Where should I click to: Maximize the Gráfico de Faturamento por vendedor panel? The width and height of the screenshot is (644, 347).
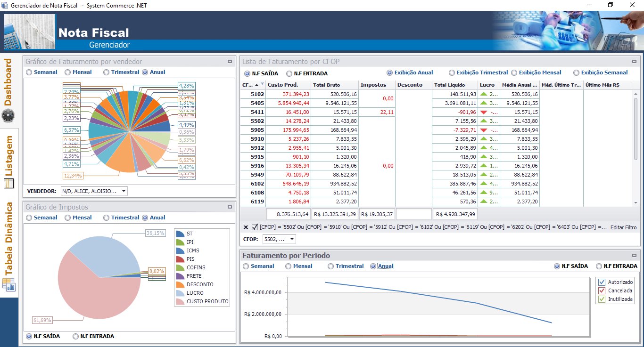(230, 61)
